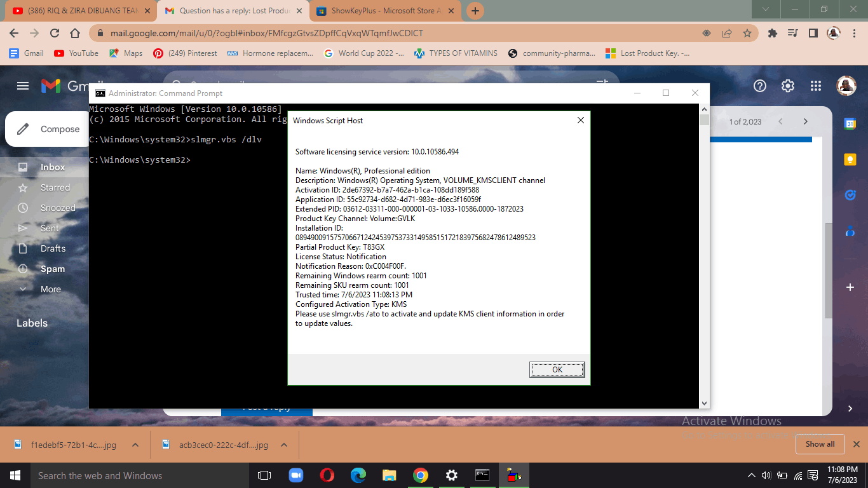Open the Google apps grid
This screenshot has height=488, width=868.
coord(816,86)
